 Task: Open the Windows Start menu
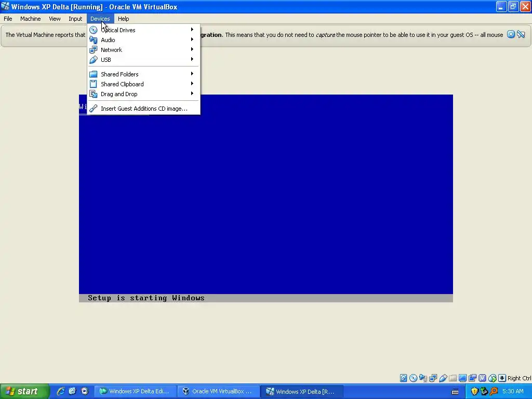point(24,391)
